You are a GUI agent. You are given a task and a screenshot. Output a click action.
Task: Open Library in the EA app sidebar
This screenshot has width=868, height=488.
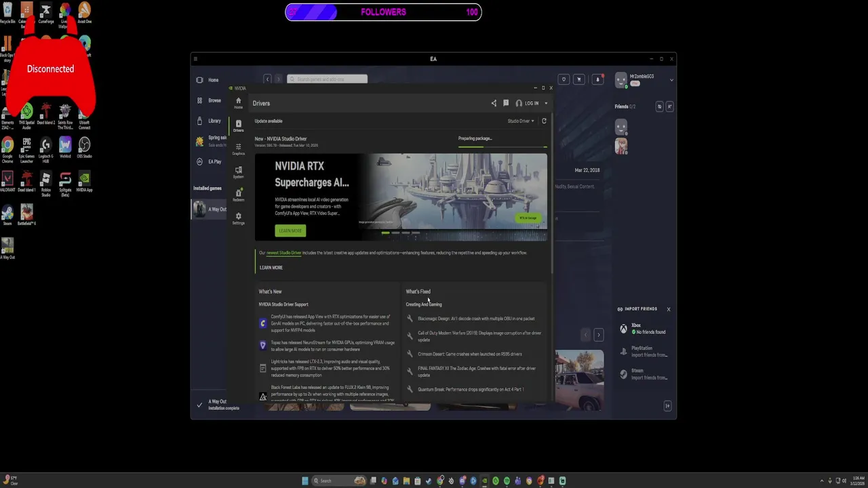[209, 121]
